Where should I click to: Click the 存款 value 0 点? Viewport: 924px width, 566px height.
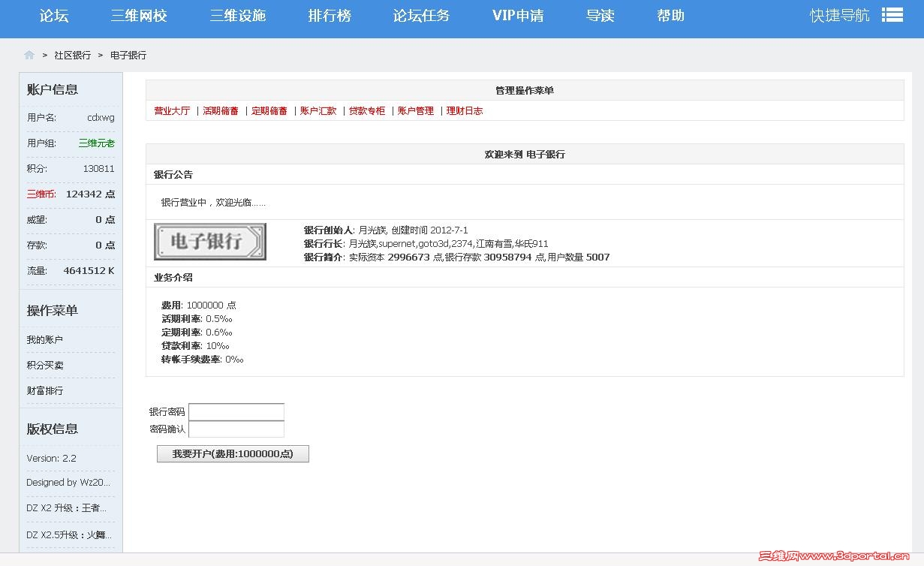105,245
